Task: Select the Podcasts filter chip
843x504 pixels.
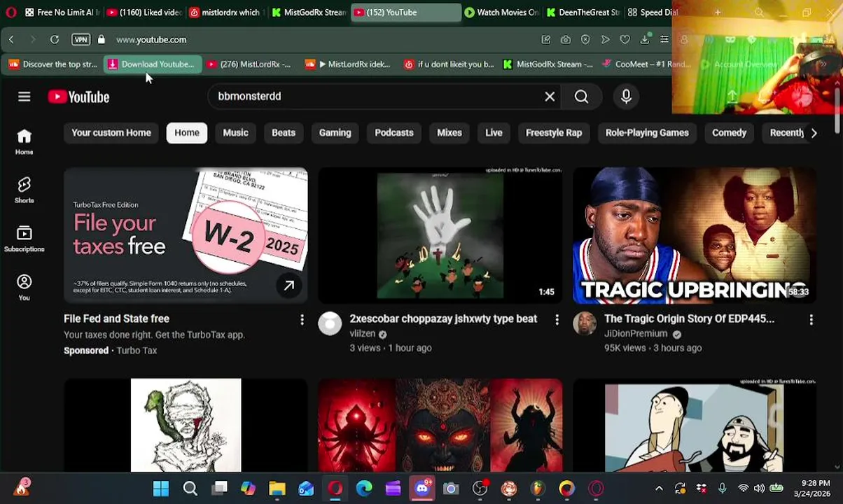Action: coord(394,132)
